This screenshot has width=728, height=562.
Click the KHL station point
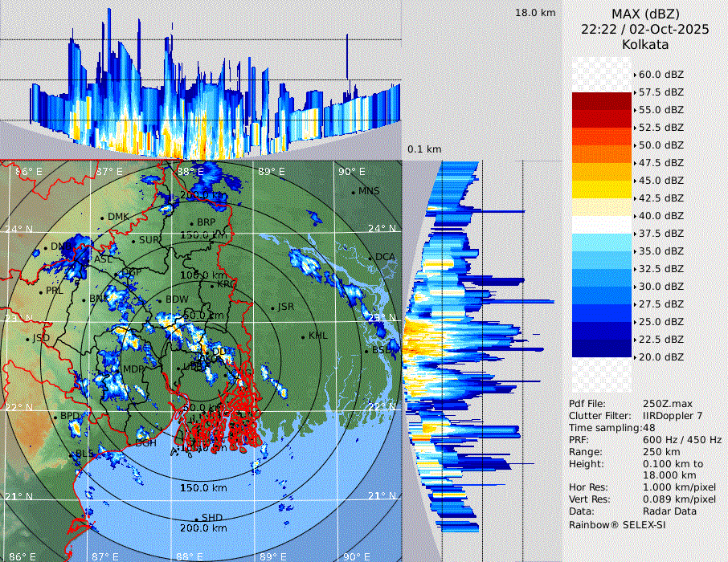pyautogui.click(x=304, y=336)
